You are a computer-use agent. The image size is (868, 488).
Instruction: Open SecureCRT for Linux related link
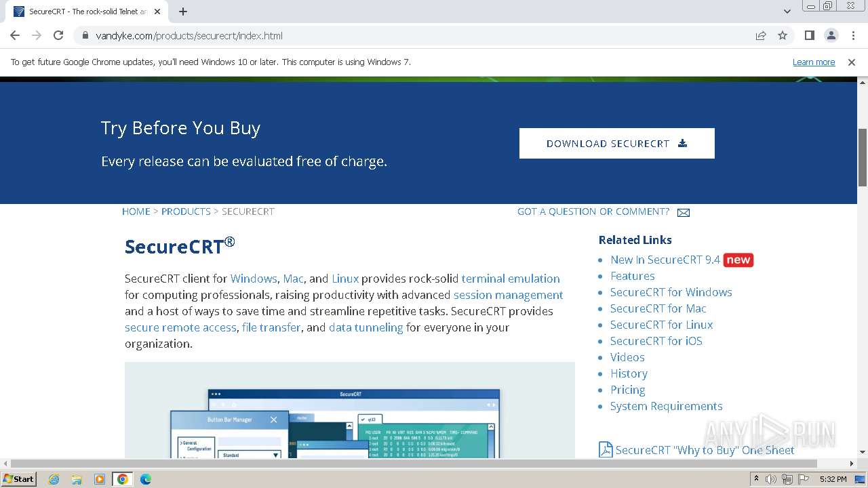[662, 325]
